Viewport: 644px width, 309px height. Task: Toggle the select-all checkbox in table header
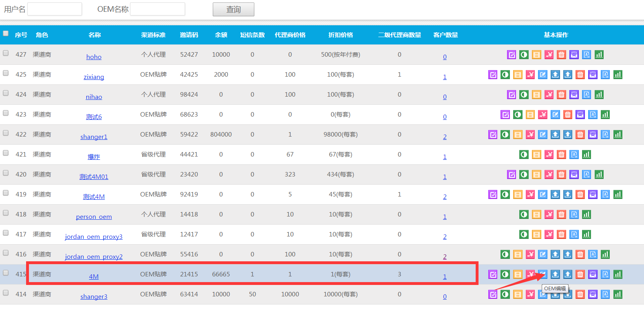(x=6, y=33)
